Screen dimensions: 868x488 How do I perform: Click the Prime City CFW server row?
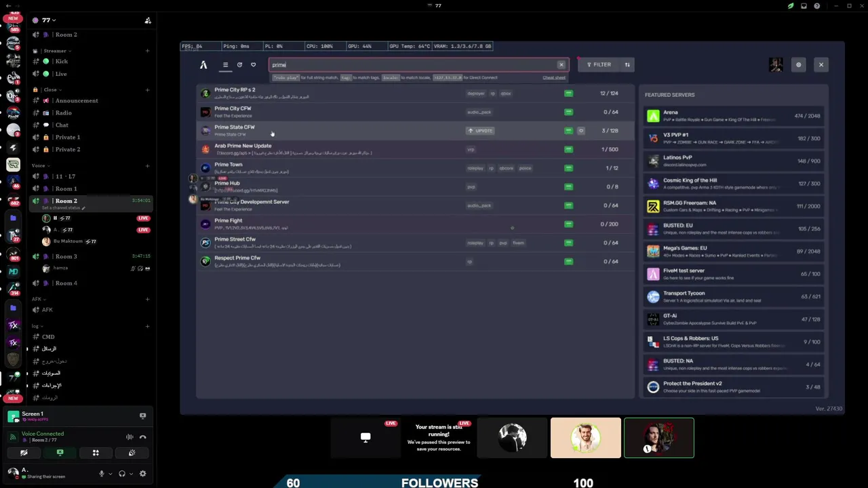pos(415,112)
